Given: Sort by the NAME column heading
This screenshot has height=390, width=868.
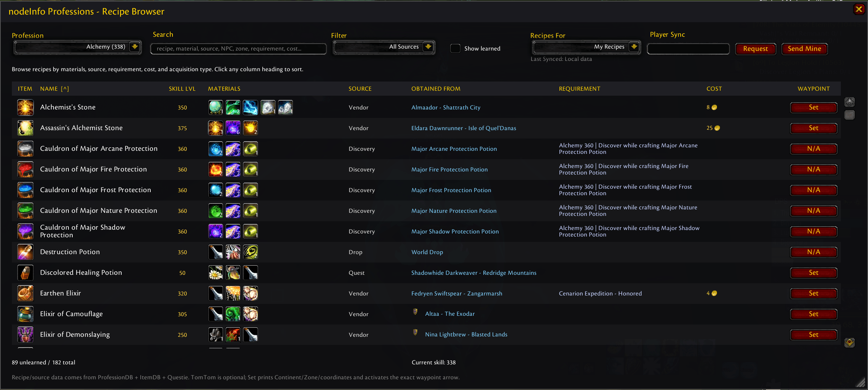Looking at the screenshot, I should [54, 89].
